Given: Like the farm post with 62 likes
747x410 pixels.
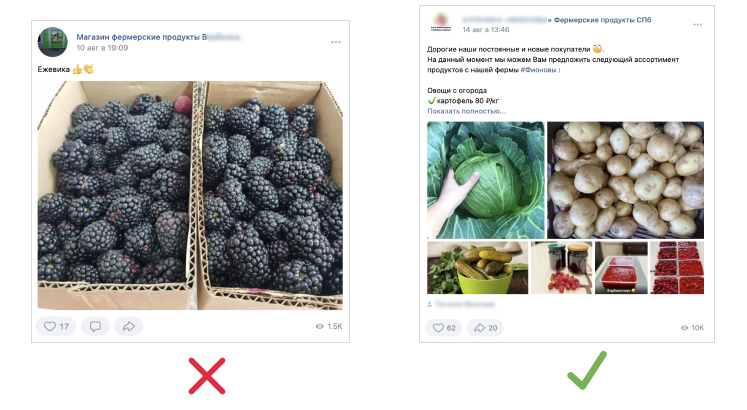Looking at the screenshot, I should 444,328.
